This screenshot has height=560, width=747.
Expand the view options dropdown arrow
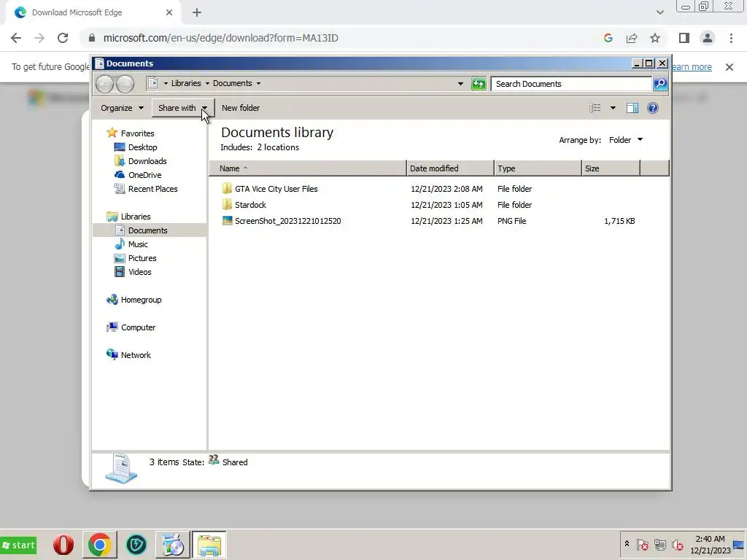click(613, 108)
